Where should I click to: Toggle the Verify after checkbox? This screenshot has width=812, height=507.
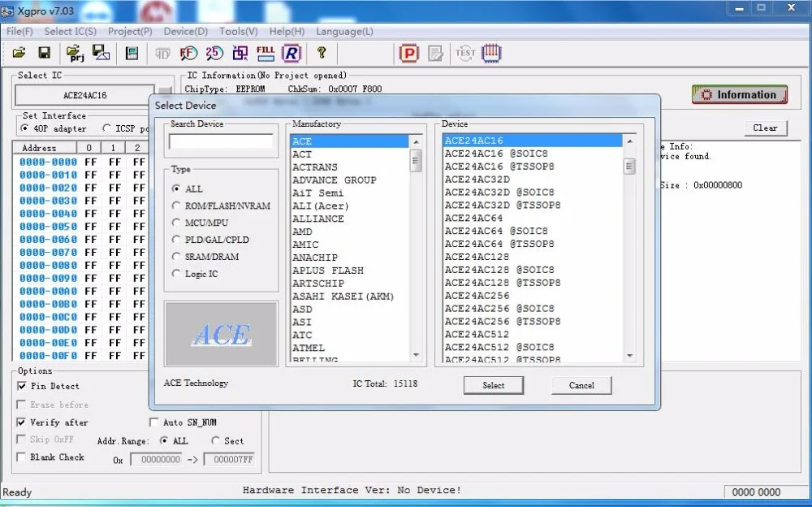22,422
